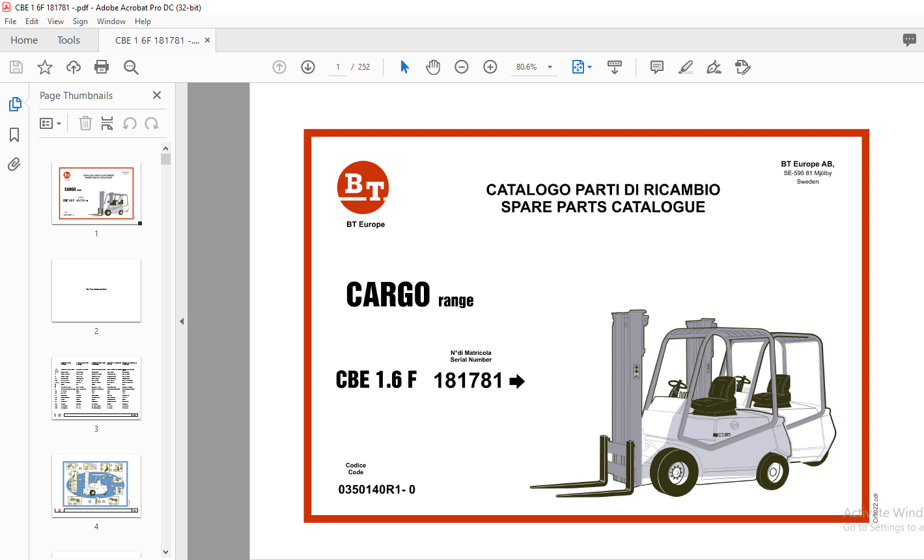Go to next page arrow
This screenshot has height=560, width=924.
tap(308, 67)
